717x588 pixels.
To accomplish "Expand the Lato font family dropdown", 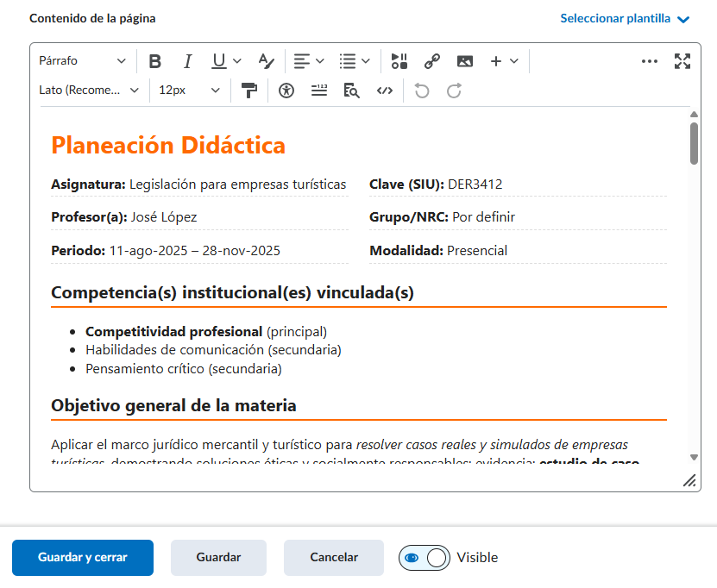I will (89, 91).
